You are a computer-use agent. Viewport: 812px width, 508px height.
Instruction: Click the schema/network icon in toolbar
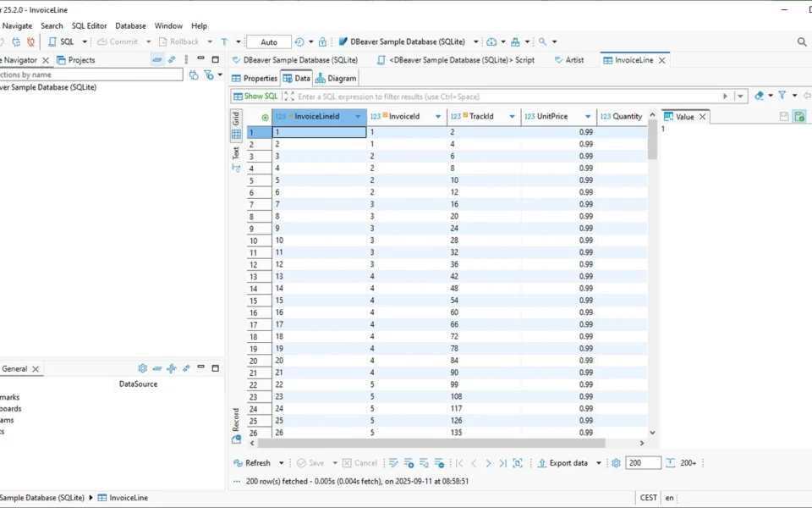tap(515, 41)
